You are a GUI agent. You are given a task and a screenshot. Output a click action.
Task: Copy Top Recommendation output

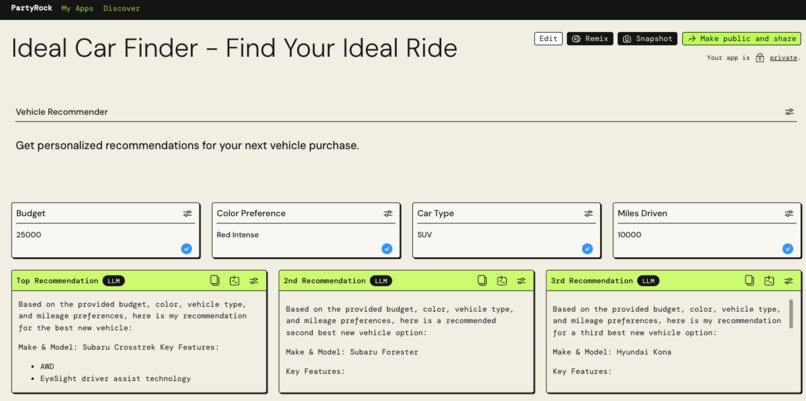pos(215,280)
